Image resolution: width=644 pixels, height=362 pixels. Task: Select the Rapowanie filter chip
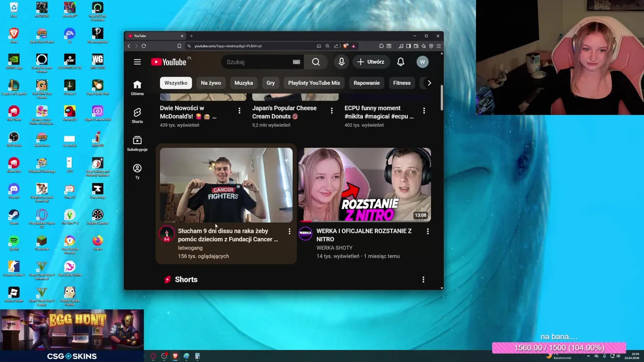[367, 83]
